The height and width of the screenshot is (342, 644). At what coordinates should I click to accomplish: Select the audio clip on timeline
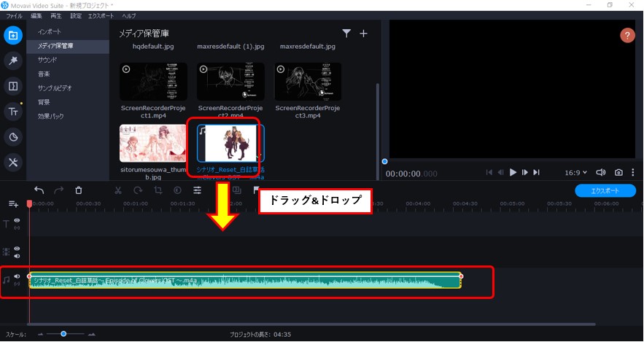[245, 281]
